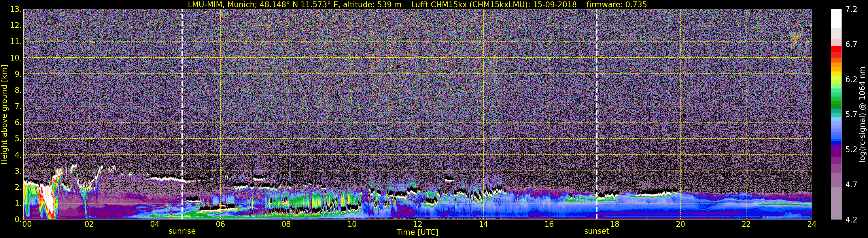Click the yellow segment of the colorbar
The height and width of the screenshot is (238, 868).
click(836, 73)
